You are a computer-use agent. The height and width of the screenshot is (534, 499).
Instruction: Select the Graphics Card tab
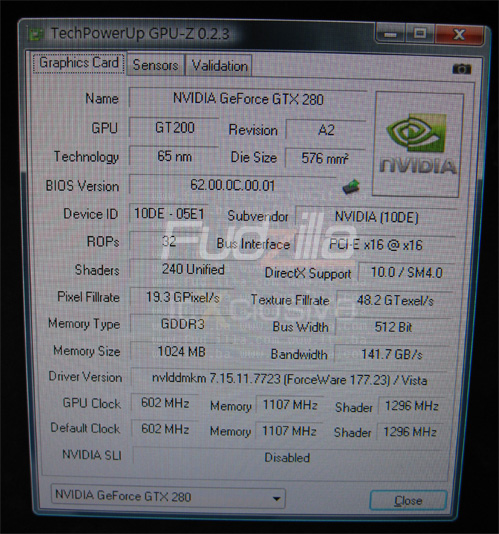click(79, 63)
